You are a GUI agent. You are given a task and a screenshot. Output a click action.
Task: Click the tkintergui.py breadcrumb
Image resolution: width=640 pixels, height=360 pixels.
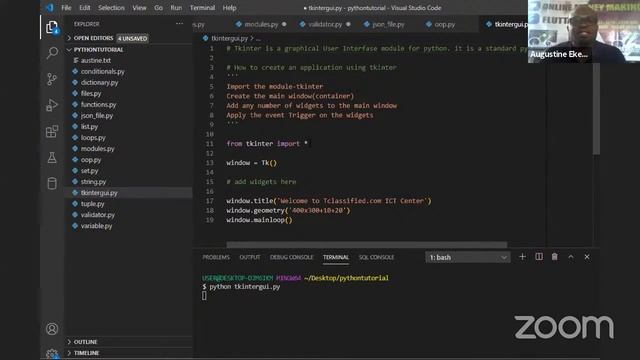pyautogui.click(x=229, y=38)
